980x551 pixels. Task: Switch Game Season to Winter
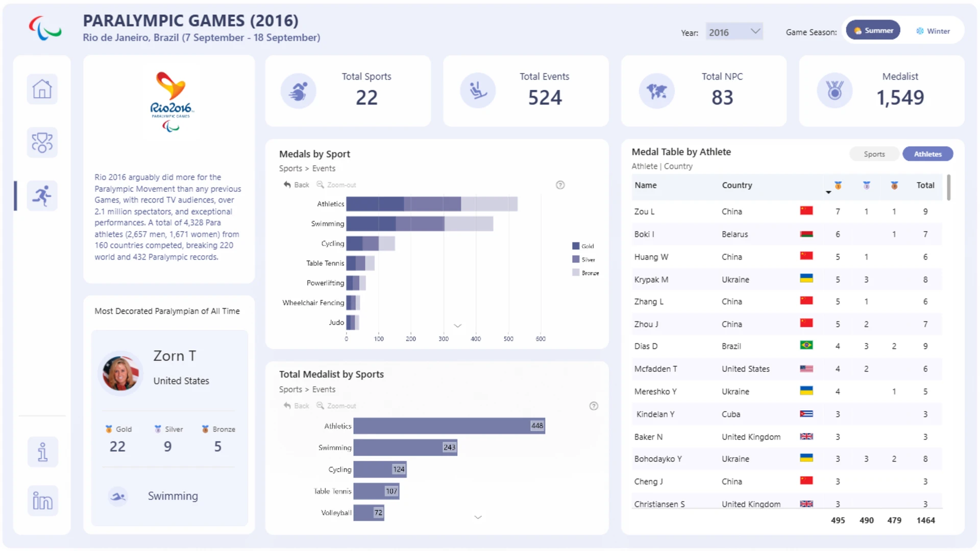click(x=933, y=31)
